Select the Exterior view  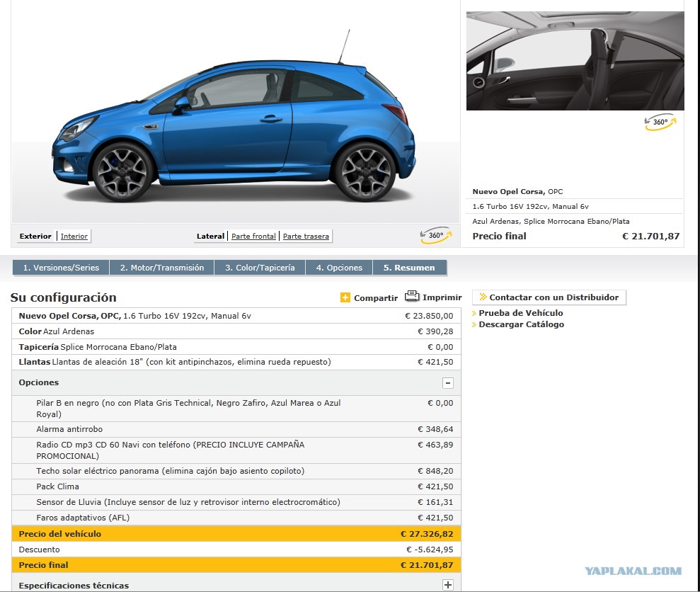pos(35,236)
